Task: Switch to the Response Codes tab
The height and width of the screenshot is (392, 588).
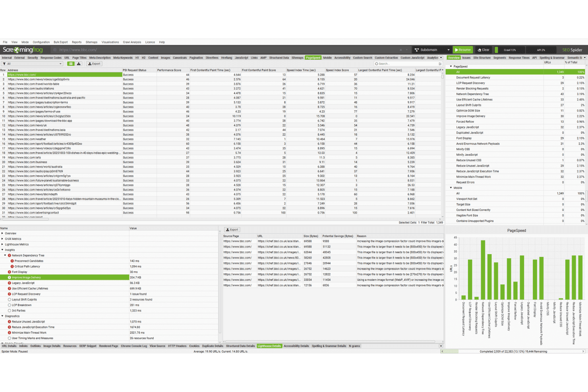Action: 51,58
